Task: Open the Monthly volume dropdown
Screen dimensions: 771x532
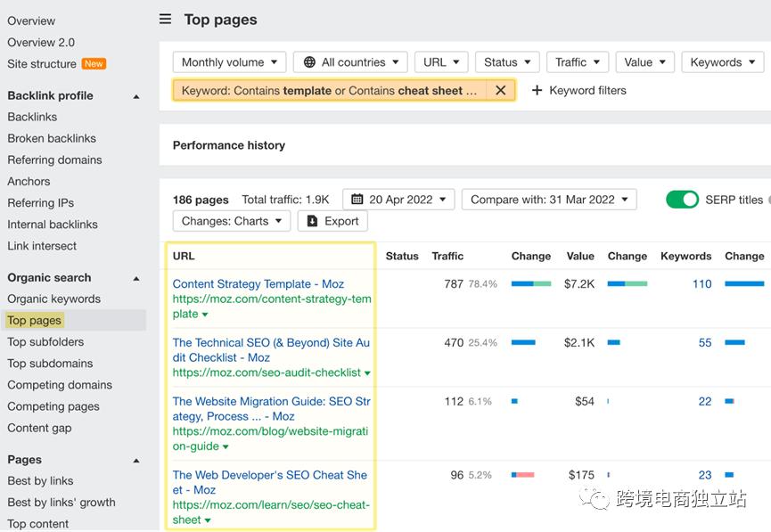Action: pyautogui.click(x=229, y=62)
